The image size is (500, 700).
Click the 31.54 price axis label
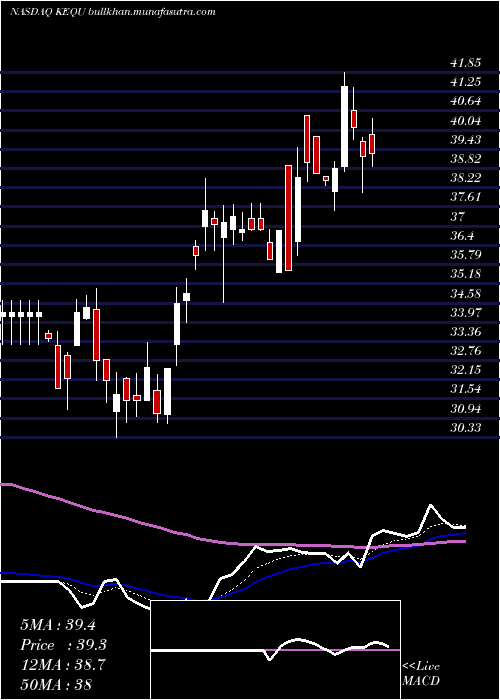[466, 389]
